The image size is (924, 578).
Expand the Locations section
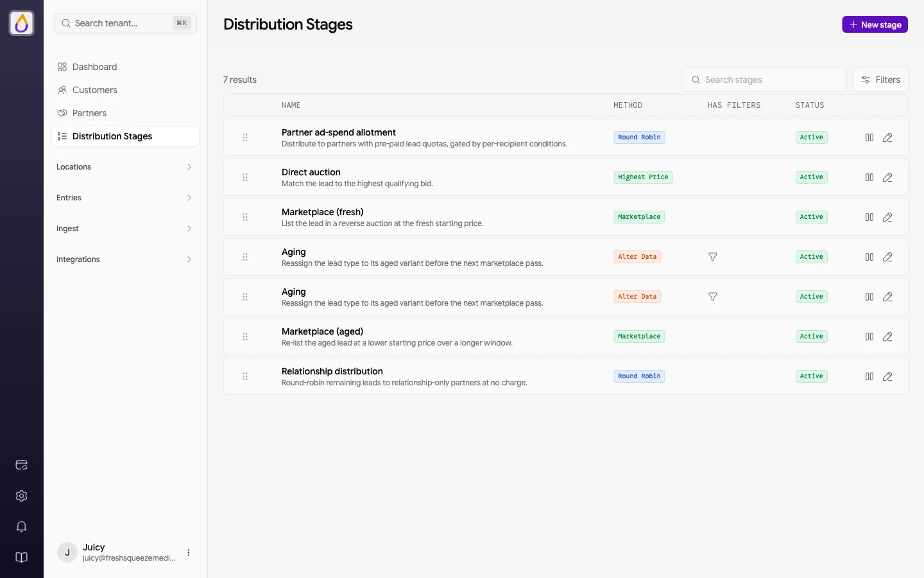coord(125,167)
